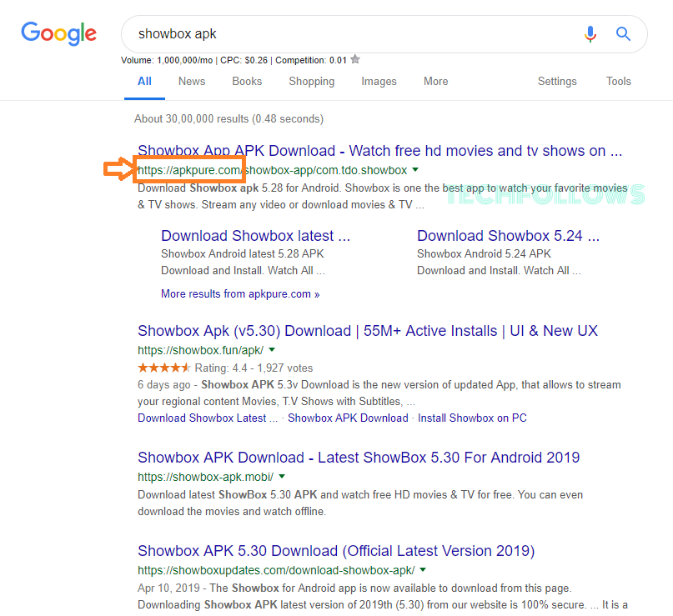673x616 pixels.
Task: Open search Settings
Action: click(x=557, y=82)
